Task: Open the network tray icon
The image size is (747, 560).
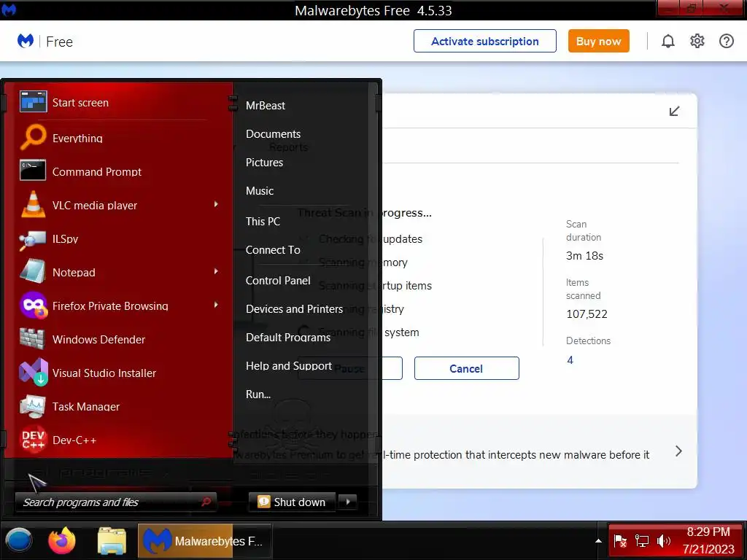Action: pyautogui.click(x=642, y=541)
